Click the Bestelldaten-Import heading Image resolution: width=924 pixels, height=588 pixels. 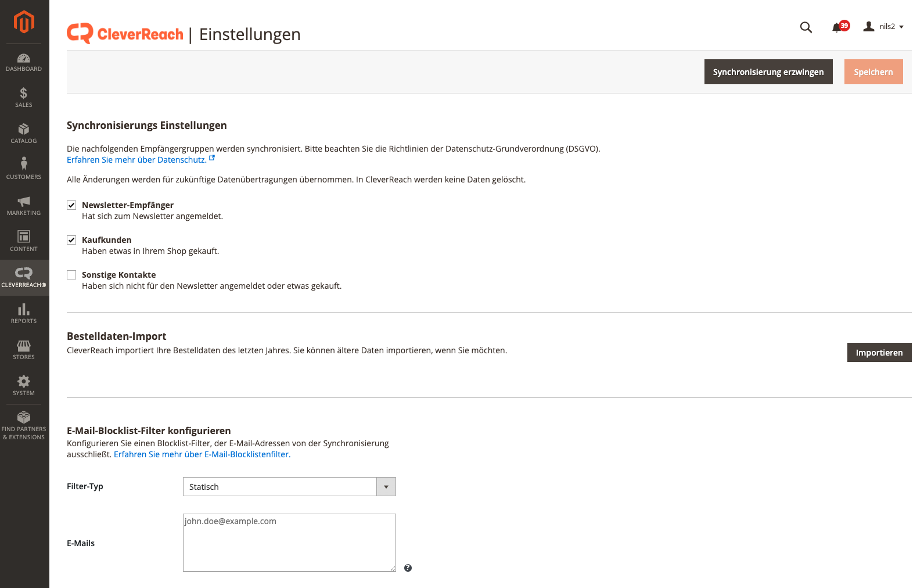click(x=117, y=336)
